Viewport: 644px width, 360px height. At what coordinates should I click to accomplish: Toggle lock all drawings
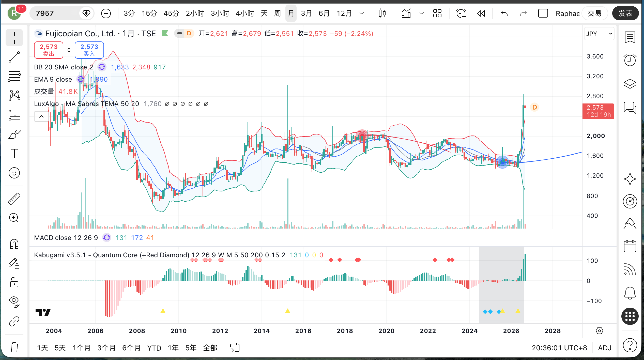pyautogui.click(x=14, y=282)
